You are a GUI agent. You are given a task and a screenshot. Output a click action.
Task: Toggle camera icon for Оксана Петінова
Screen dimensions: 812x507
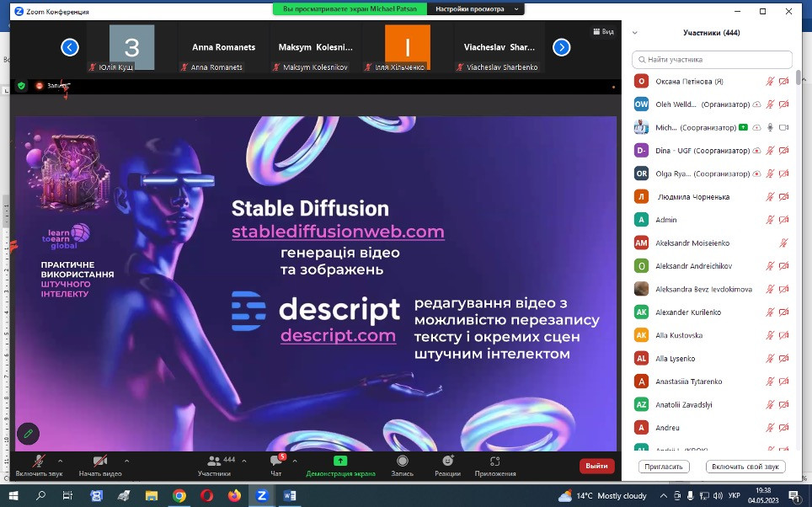point(784,82)
